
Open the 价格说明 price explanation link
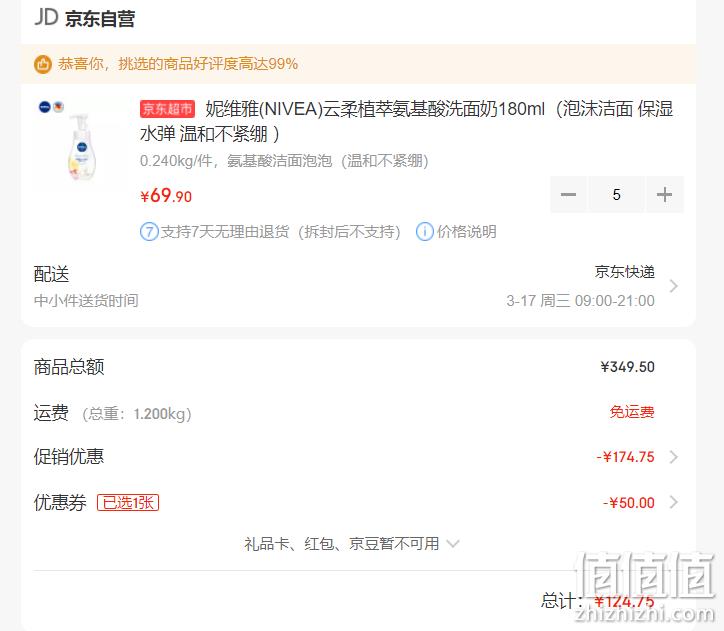click(466, 231)
